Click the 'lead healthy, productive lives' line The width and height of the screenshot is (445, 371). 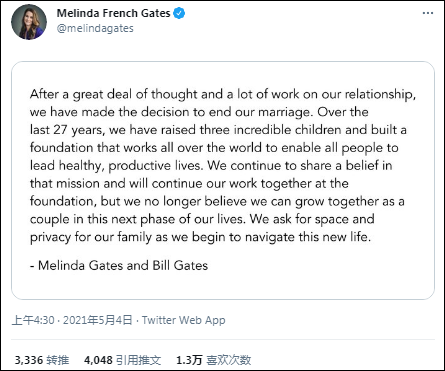point(211,166)
